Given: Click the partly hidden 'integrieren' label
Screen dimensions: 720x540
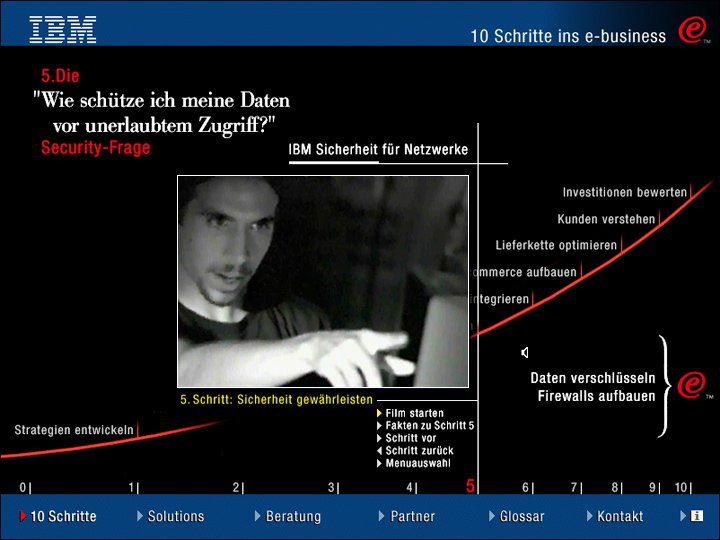Looking at the screenshot, I should (500, 299).
